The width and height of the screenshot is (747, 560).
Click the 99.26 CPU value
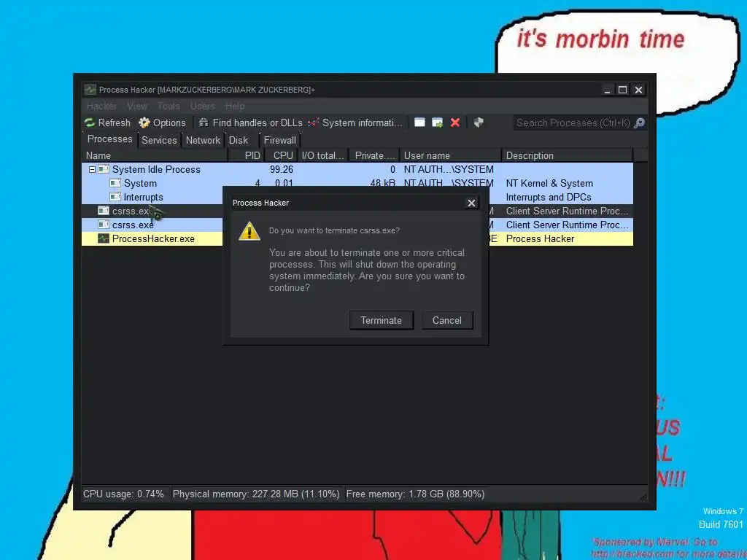click(x=282, y=169)
